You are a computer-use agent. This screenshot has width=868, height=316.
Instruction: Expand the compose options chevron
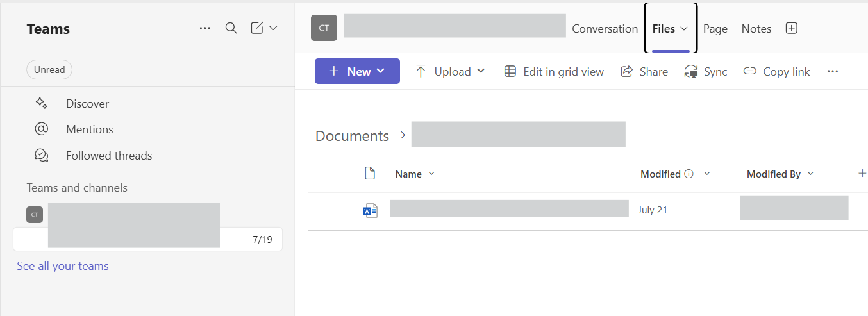point(273,28)
